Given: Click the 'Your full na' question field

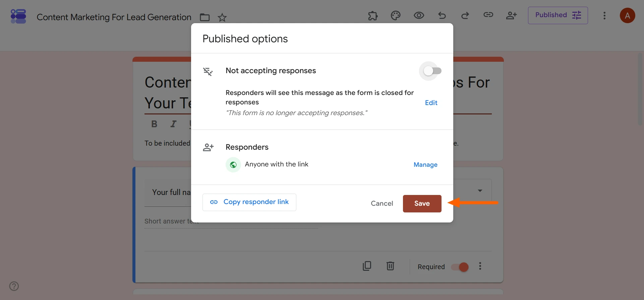Looking at the screenshot, I should coord(168,192).
